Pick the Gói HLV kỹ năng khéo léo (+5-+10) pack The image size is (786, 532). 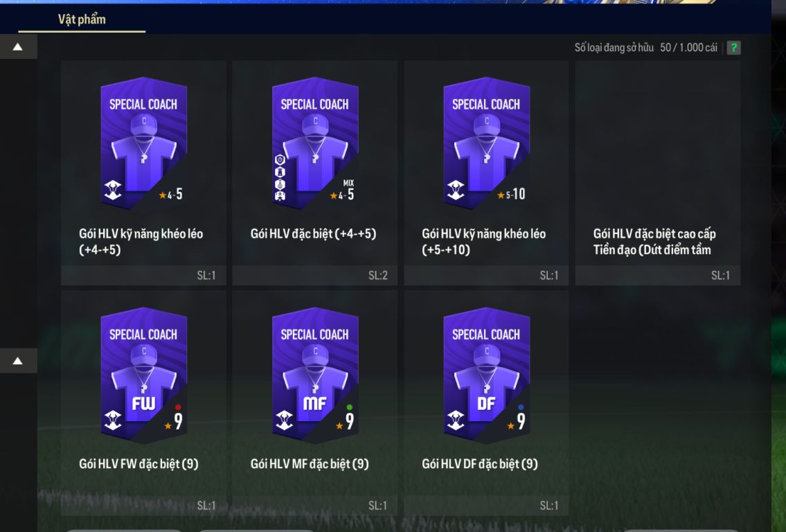pos(486,173)
